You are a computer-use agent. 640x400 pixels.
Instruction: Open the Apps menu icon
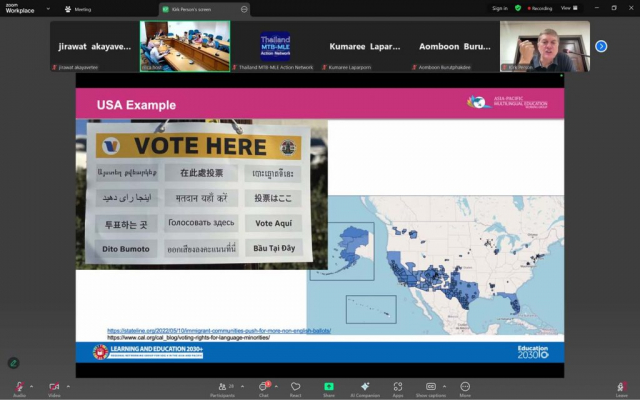(398, 386)
